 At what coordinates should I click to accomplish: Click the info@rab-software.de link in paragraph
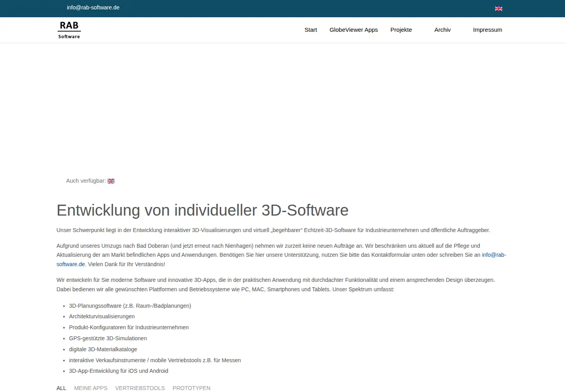tap(494, 255)
